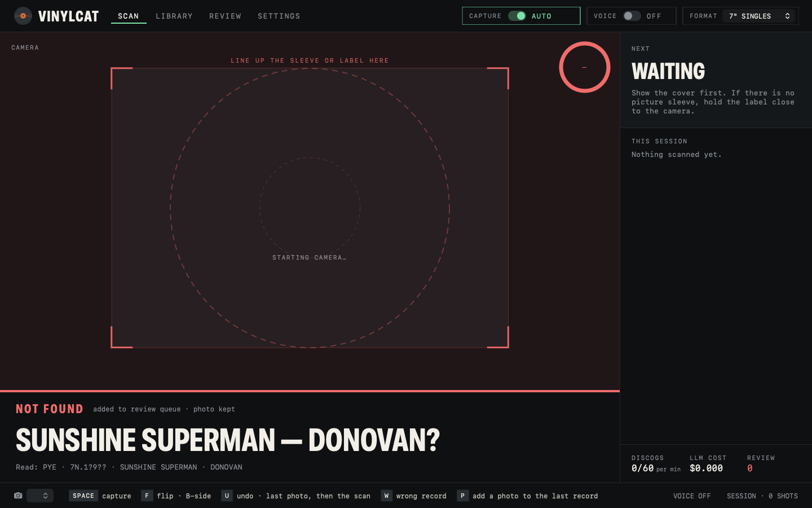Click 'Nothing scanned yet.' text

click(x=677, y=154)
